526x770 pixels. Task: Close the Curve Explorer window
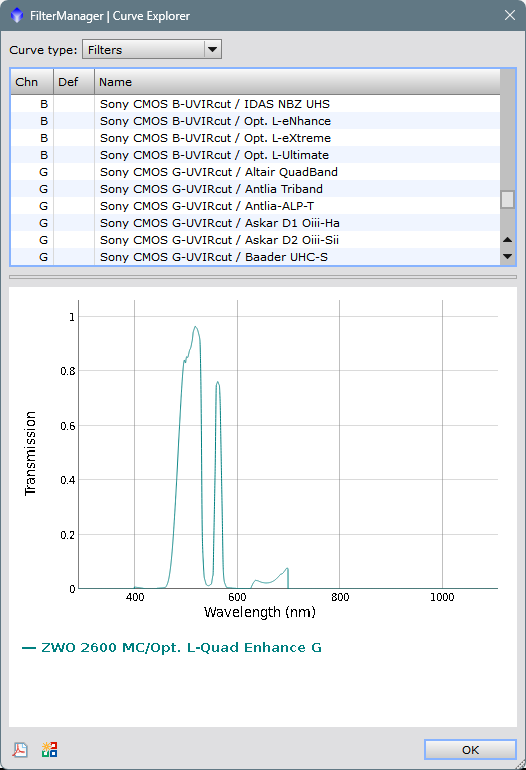click(510, 15)
